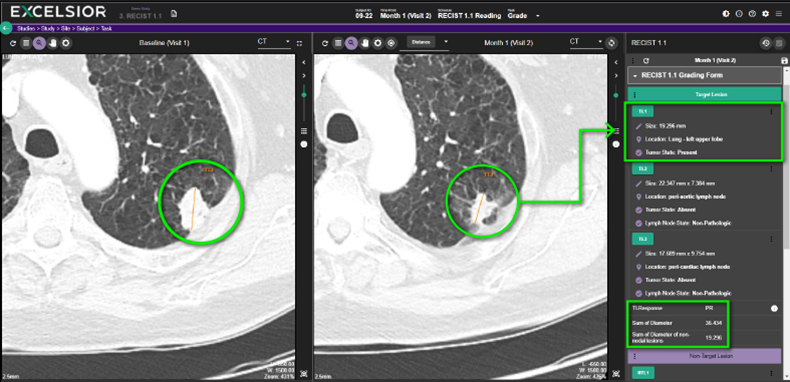Toggle the window level tool in Baseline viewer
Image resolution: width=790 pixels, height=382 pixels.
tap(65, 43)
